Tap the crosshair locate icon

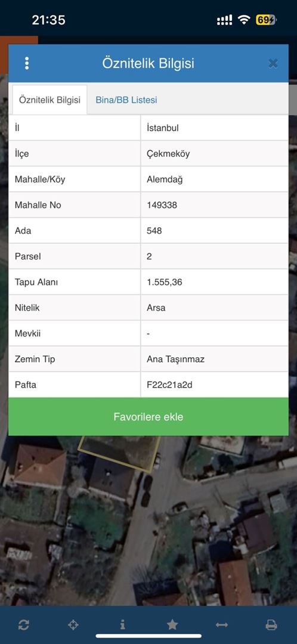coord(73,625)
